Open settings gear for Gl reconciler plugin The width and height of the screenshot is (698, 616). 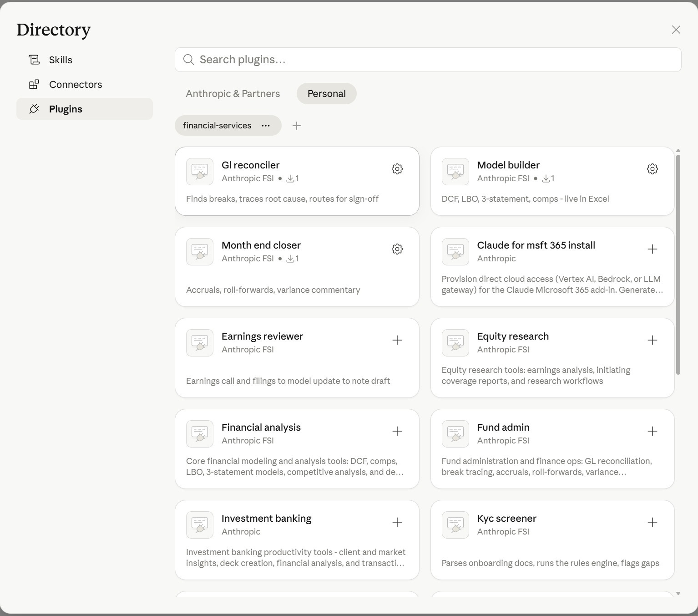pos(397,169)
